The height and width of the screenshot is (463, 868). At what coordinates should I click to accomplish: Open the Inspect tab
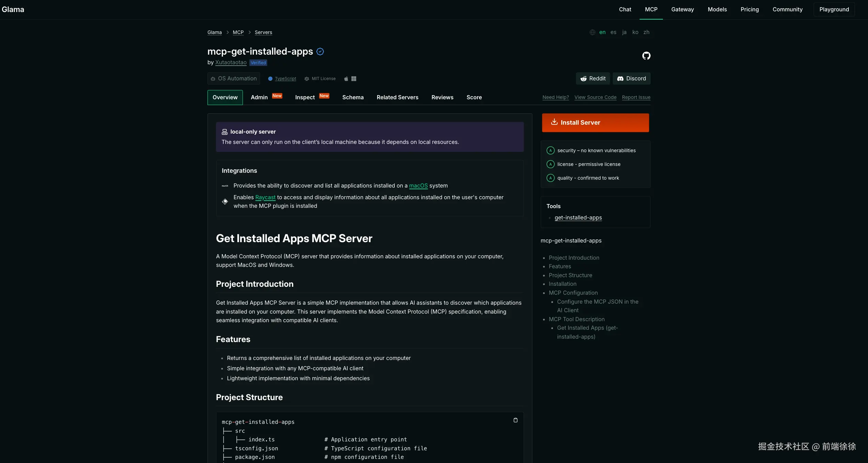[x=305, y=98]
